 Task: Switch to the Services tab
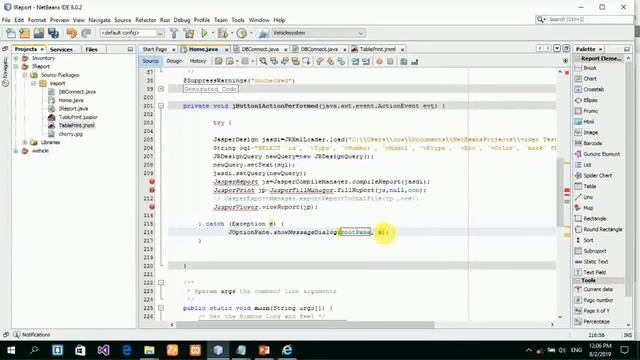click(x=61, y=49)
